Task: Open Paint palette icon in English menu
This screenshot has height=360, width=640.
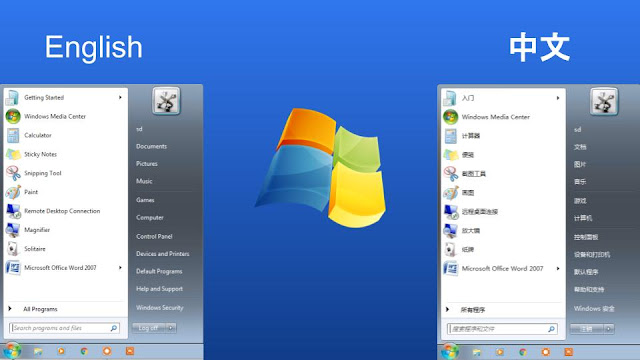Action: pyautogui.click(x=13, y=192)
